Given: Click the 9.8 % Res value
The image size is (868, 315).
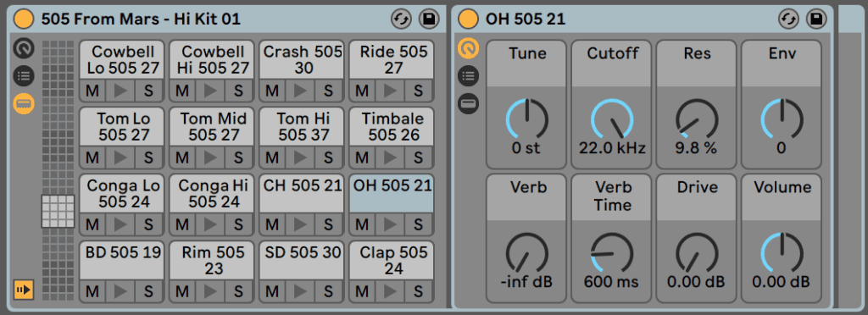Looking at the screenshot, I should pos(697,148).
